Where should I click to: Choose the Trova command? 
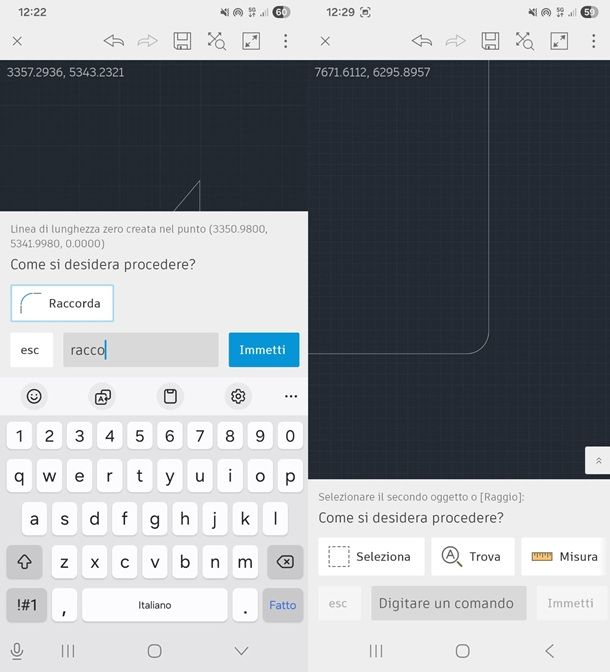pyautogui.click(x=473, y=556)
